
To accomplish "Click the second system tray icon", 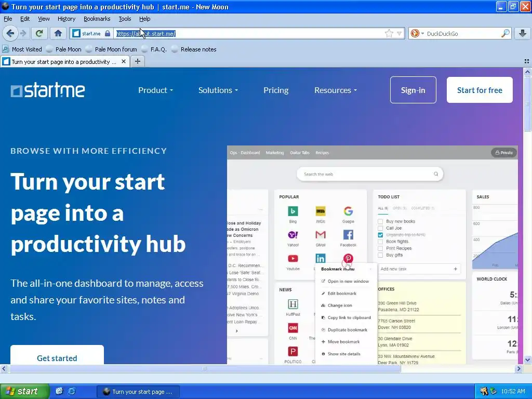I will pyautogui.click(x=494, y=391).
